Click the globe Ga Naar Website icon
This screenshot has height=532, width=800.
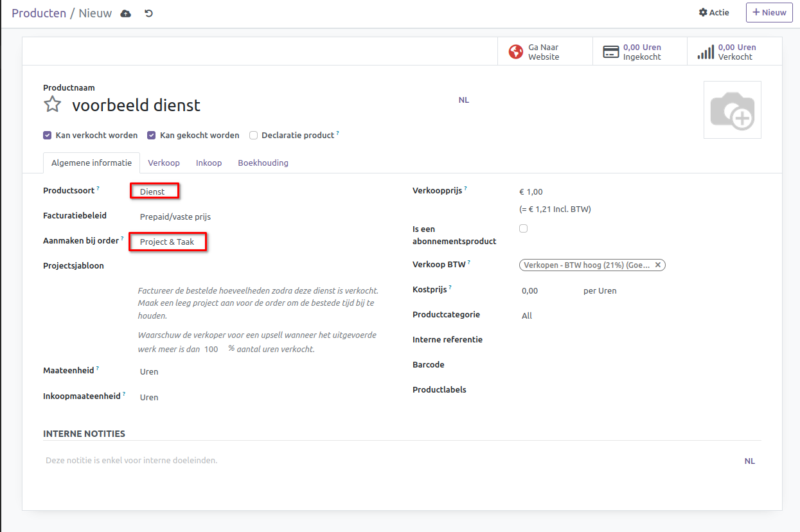coord(515,52)
